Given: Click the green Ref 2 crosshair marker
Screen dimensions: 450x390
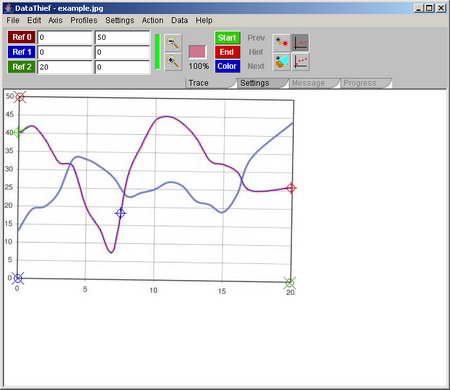Looking at the screenshot, I should pos(290,283).
